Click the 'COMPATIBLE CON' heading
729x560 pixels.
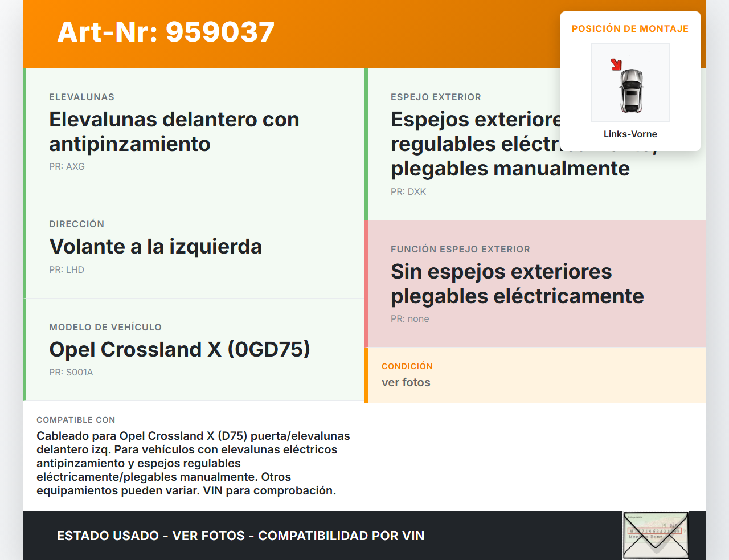(x=76, y=420)
